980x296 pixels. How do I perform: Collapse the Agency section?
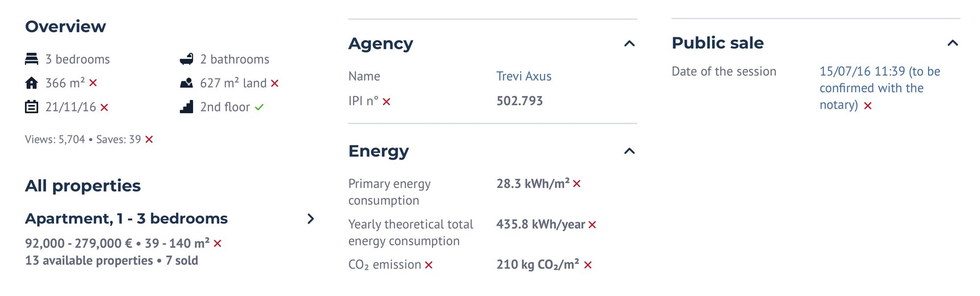(x=630, y=44)
